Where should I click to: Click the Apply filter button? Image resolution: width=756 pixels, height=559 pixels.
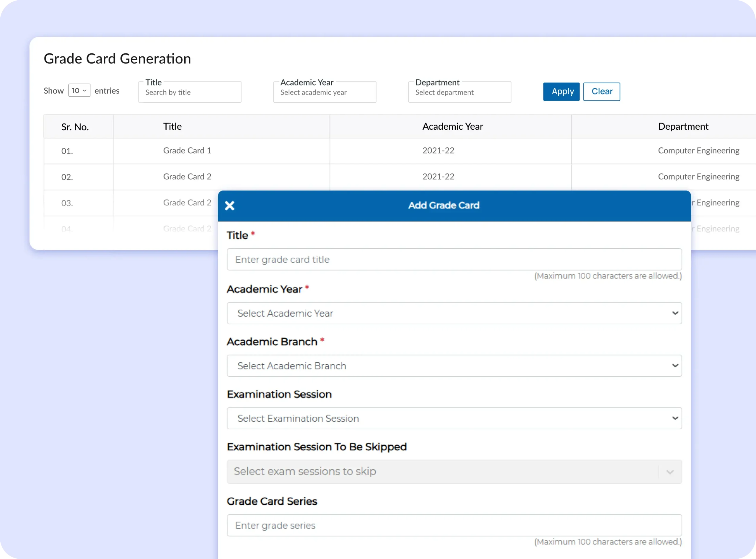(561, 92)
